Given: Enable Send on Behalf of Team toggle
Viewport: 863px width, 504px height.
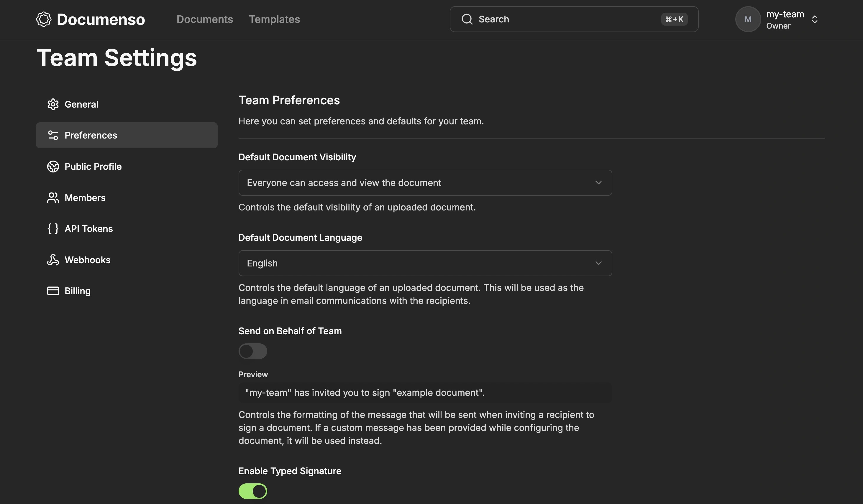Looking at the screenshot, I should [x=253, y=351].
